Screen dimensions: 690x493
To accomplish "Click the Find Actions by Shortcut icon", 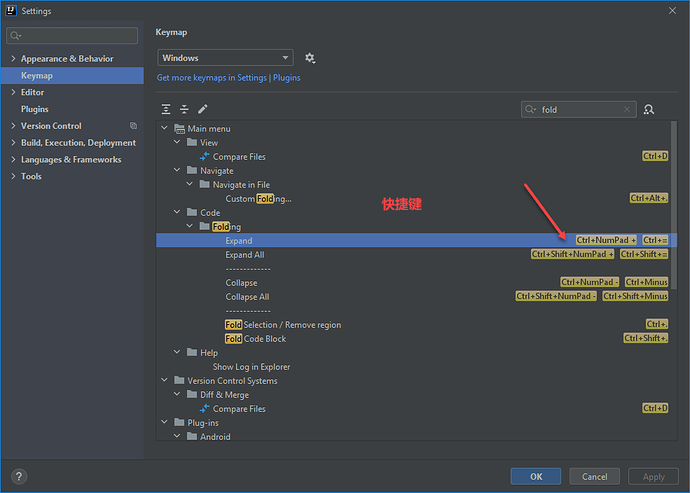I will pyautogui.click(x=649, y=110).
